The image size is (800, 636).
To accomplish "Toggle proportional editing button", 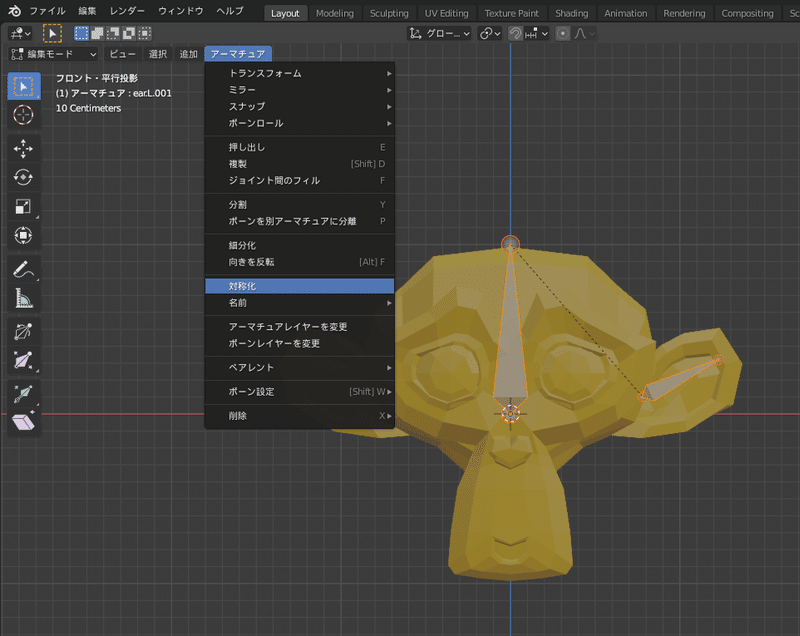I will coord(563,34).
